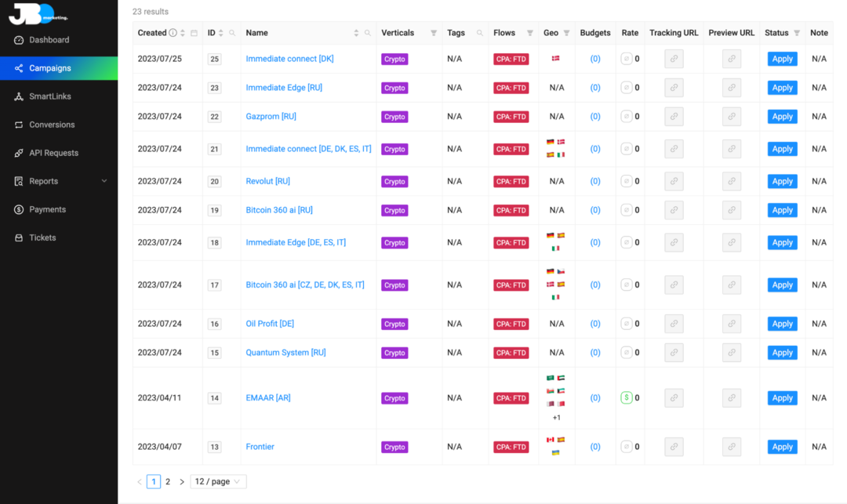847x504 pixels.
Task: Click the info icon beside Created
Action: [x=173, y=33]
